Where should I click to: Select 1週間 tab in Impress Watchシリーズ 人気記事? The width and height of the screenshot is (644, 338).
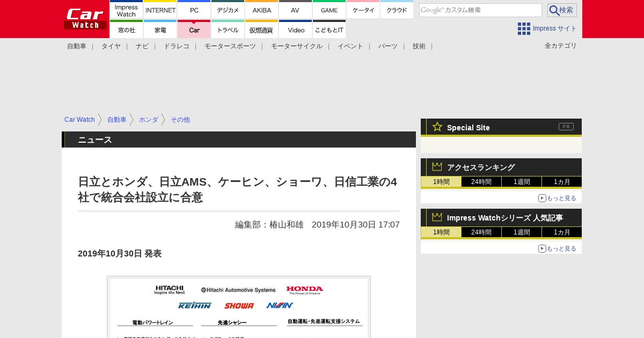522,232
